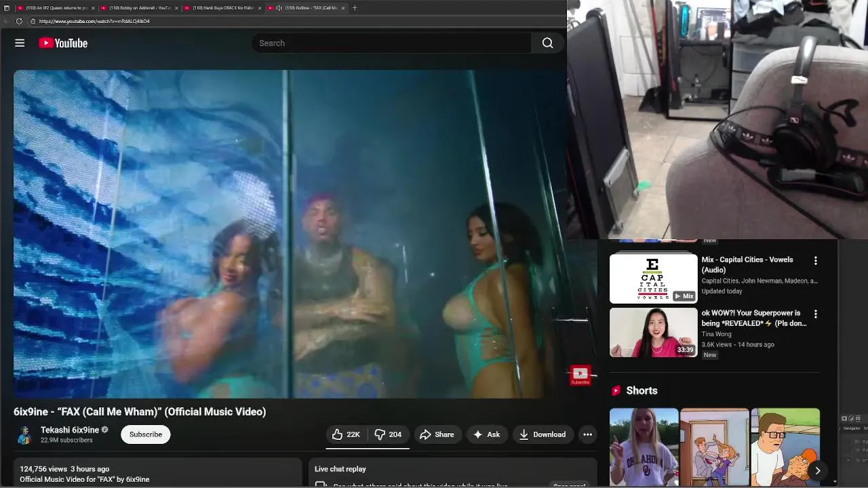Open the Oklahoma shirt Short thumbnail
868x488 pixels.
click(644, 447)
